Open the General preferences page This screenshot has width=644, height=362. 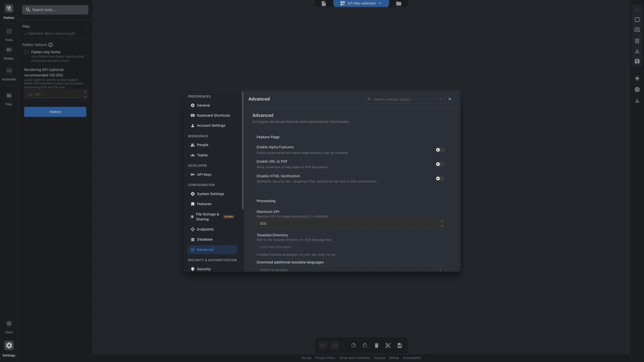(213, 105)
